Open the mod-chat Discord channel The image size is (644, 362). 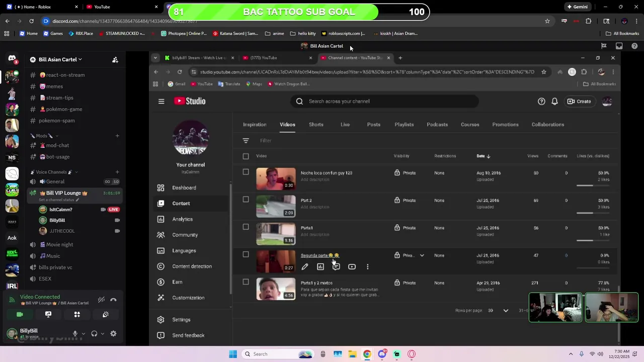tap(57, 145)
